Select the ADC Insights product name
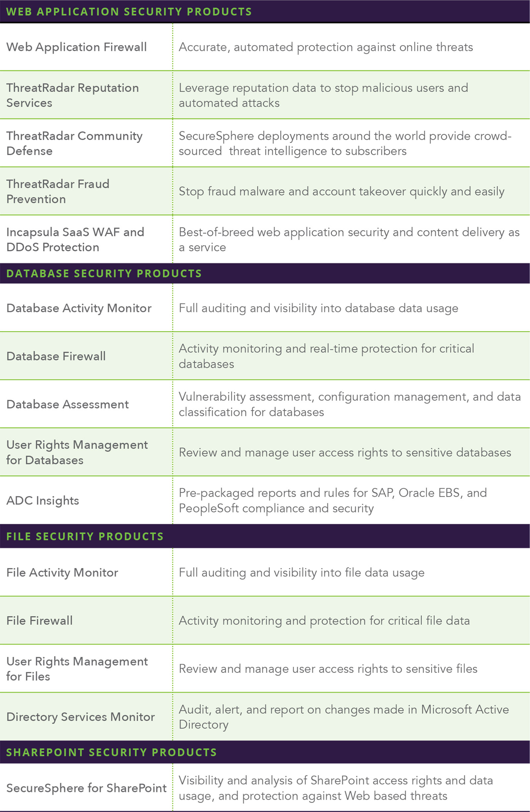 click(43, 500)
